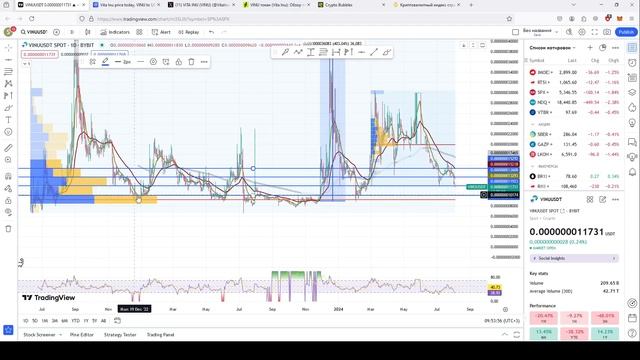
Task: Open the Pine Editor tab
Action: point(82,335)
